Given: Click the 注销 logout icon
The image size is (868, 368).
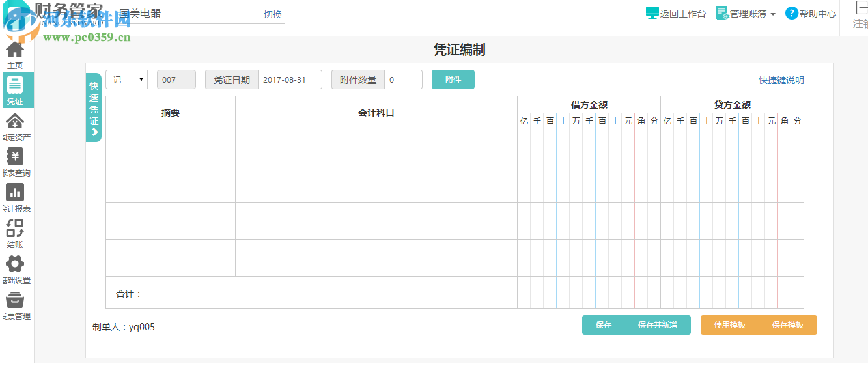Looking at the screenshot, I should point(861,8).
